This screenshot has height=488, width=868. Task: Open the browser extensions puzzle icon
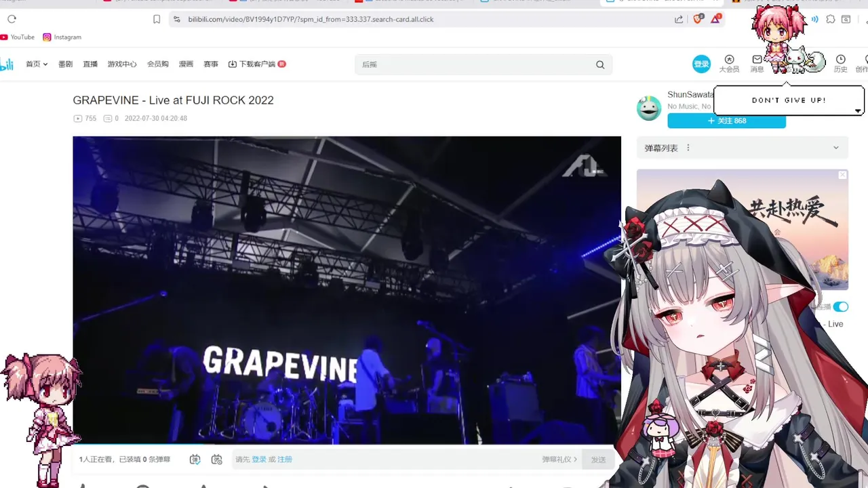(831, 19)
